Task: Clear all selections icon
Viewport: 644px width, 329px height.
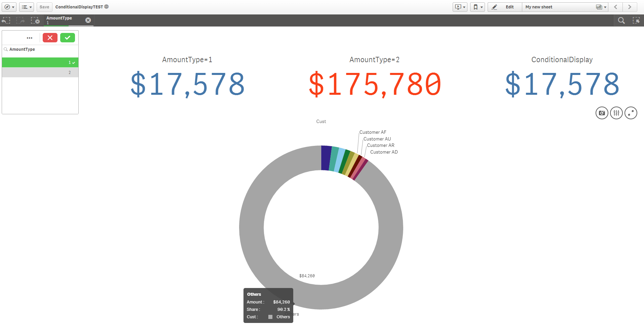Action: [35, 20]
